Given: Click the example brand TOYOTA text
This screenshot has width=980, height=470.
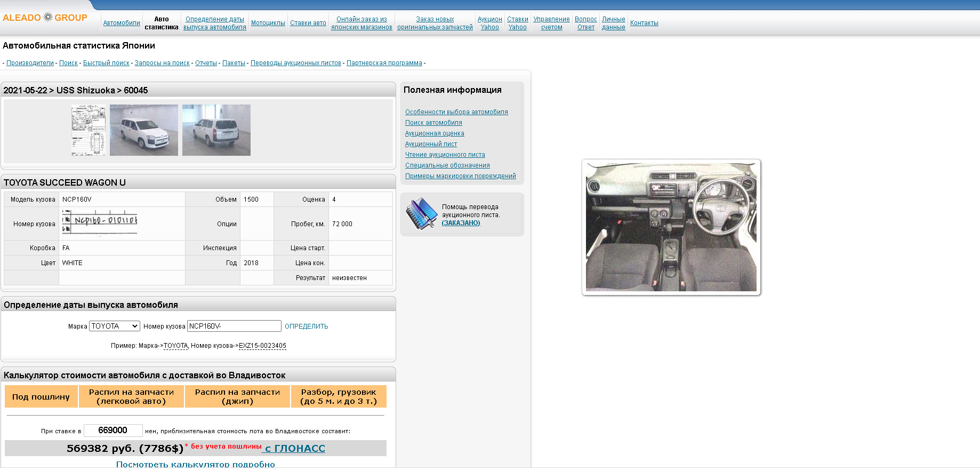Looking at the screenshot, I should click(176, 346).
